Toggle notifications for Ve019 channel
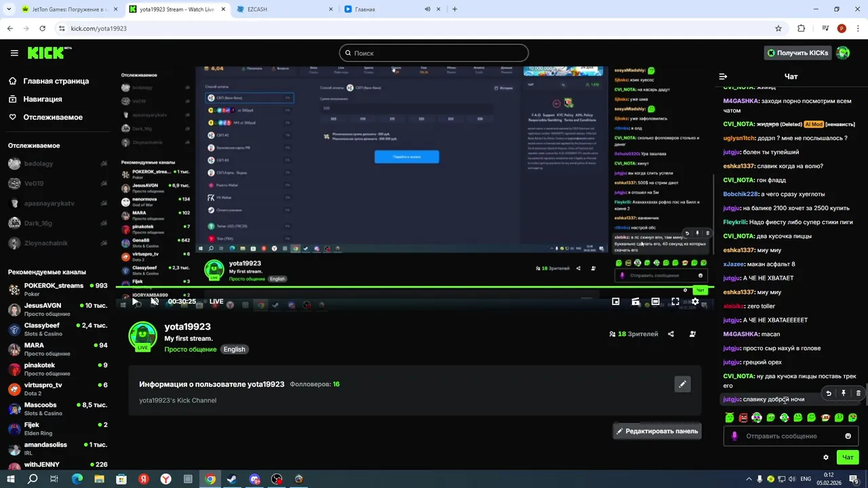 (x=104, y=183)
